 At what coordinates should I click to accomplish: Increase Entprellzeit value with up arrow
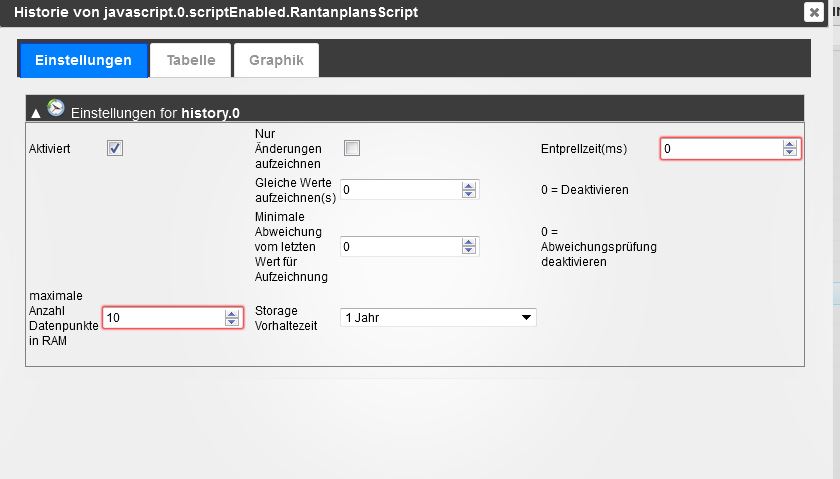[790, 144]
